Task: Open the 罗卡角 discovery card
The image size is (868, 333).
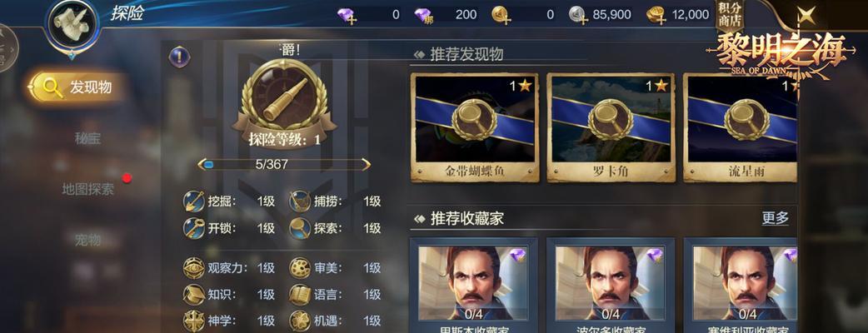Action: click(x=611, y=127)
